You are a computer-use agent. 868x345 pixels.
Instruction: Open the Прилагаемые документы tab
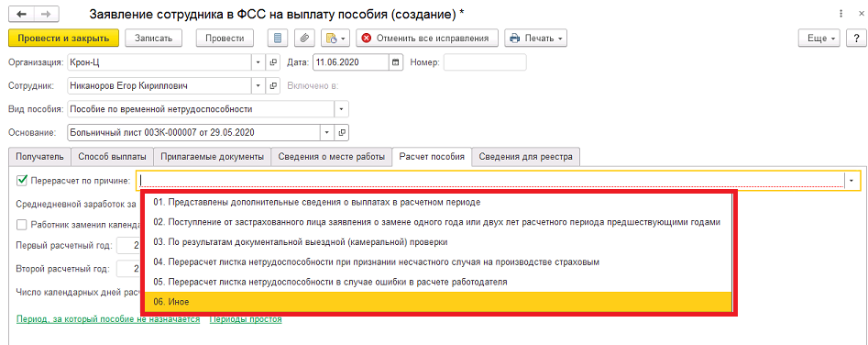[212, 157]
